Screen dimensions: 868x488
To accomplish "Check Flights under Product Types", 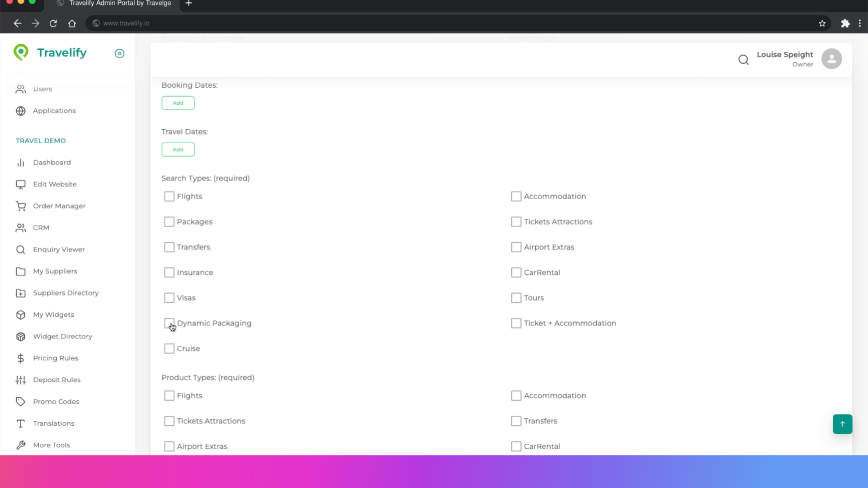I will coord(169,395).
